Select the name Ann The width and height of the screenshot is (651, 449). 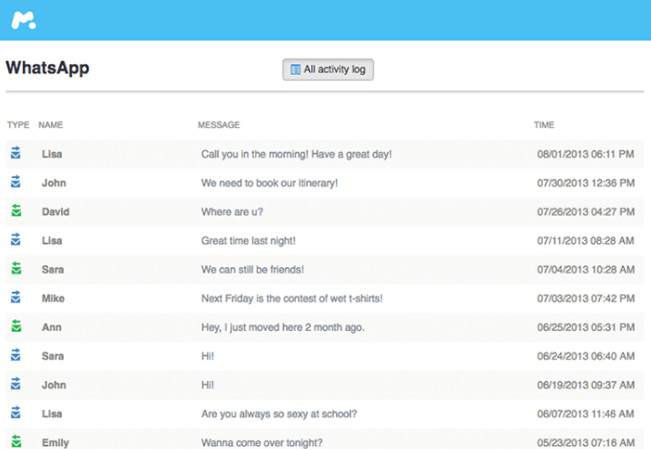(x=51, y=327)
